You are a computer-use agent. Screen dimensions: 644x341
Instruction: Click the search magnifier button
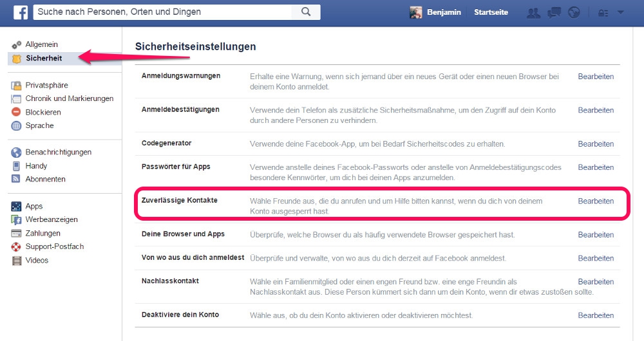coord(305,12)
